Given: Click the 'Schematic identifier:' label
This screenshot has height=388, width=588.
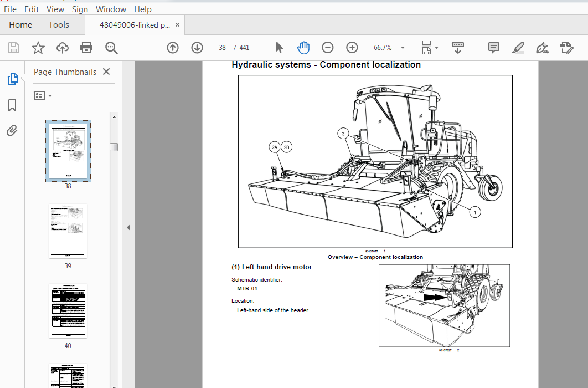Looking at the screenshot, I should click(x=257, y=279).
